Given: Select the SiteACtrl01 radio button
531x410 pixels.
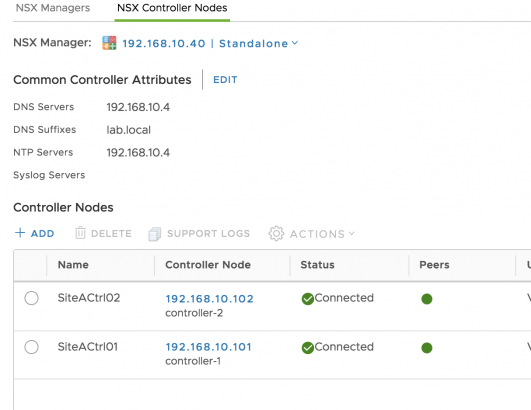Looking at the screenshot, I should tap(31, 347).
